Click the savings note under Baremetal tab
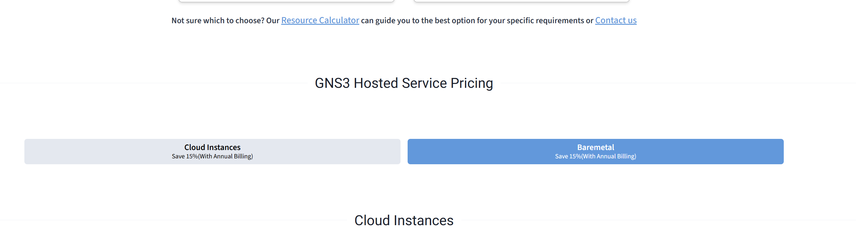The image size is (868, 236). [x=596, y=156]
